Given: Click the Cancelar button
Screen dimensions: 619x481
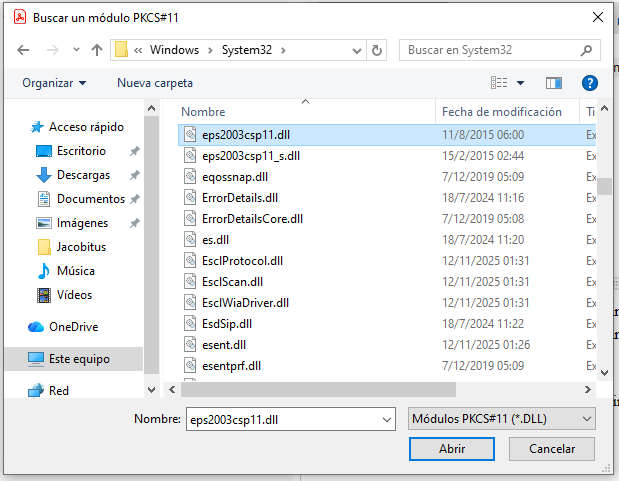Looking at the screenshot, I should [x=551, y=449].
